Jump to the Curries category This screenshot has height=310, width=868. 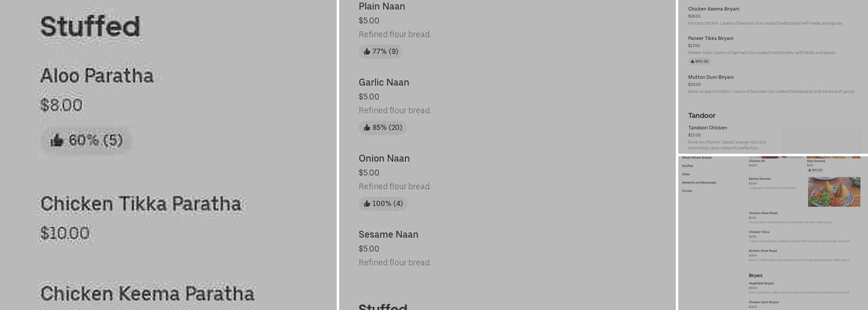tap(687, 191)
